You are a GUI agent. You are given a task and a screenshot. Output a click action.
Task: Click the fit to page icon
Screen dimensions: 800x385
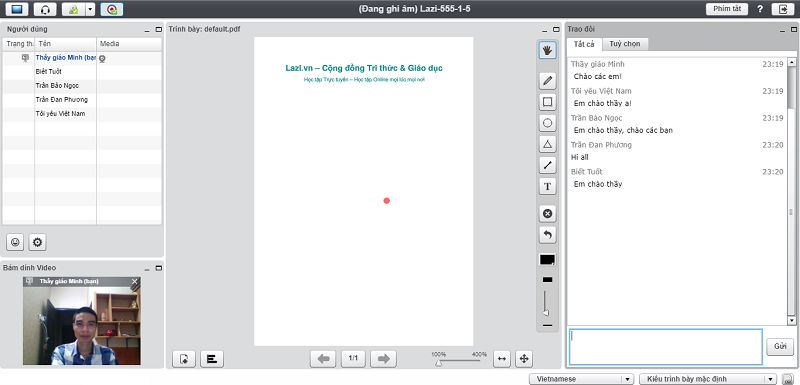pos(523,358)
